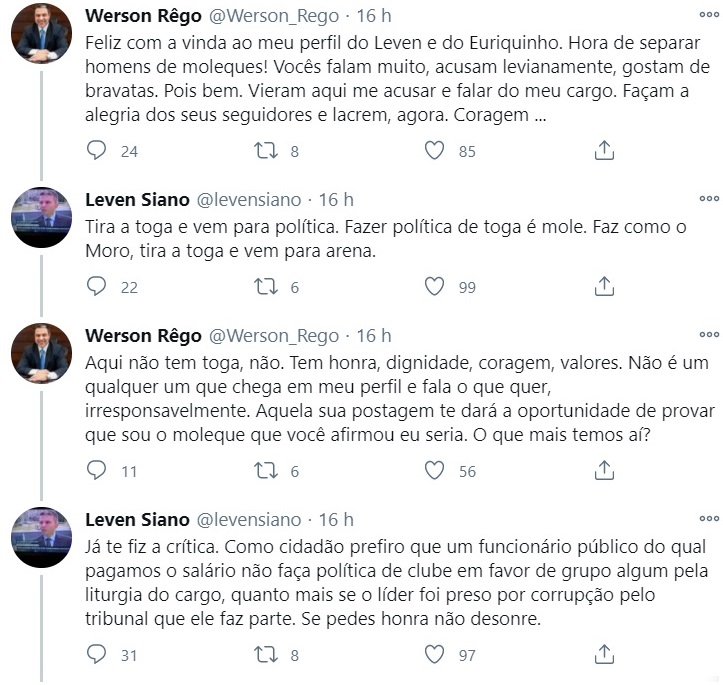Open Werson Rêgo's avatar in the first tweet
723x685 pixels.
point(41,33)
